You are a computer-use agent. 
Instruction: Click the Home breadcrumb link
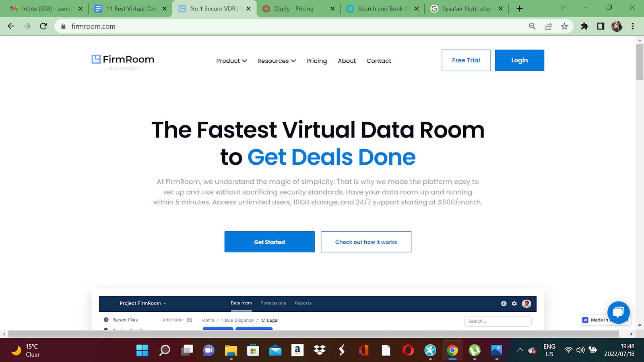click(x=208, y=321)
